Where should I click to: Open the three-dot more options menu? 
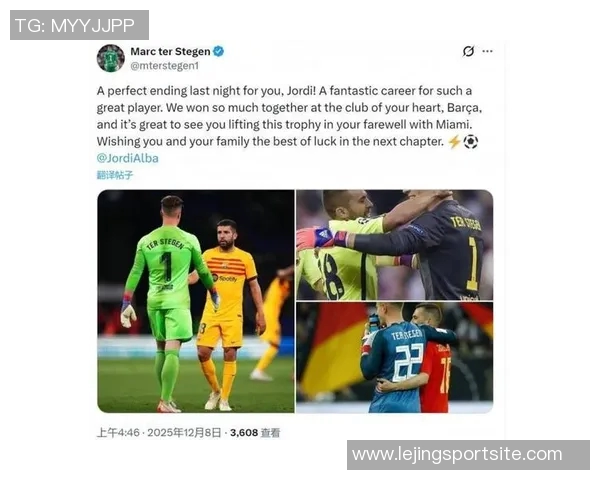[x=487, y=51]
